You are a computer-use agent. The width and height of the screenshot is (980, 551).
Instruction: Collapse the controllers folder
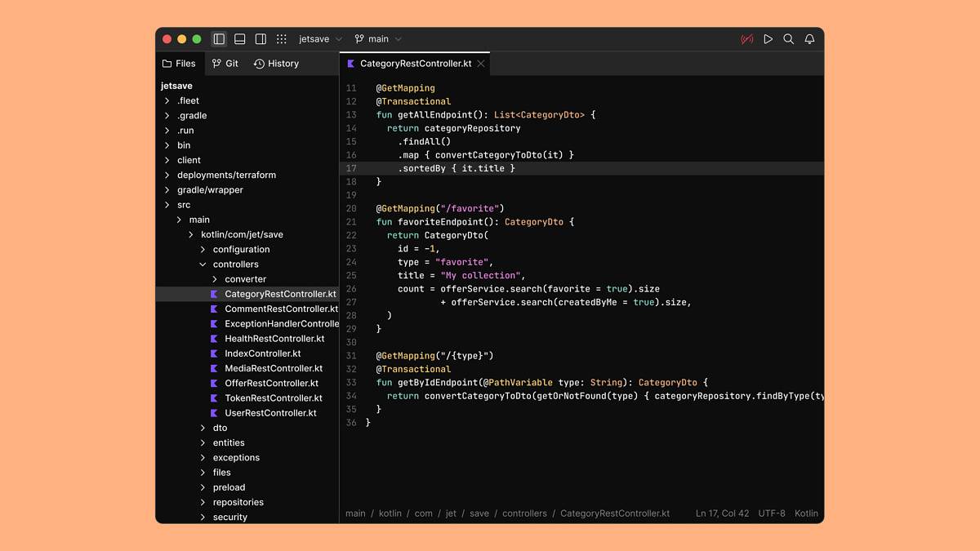(203, 264)
